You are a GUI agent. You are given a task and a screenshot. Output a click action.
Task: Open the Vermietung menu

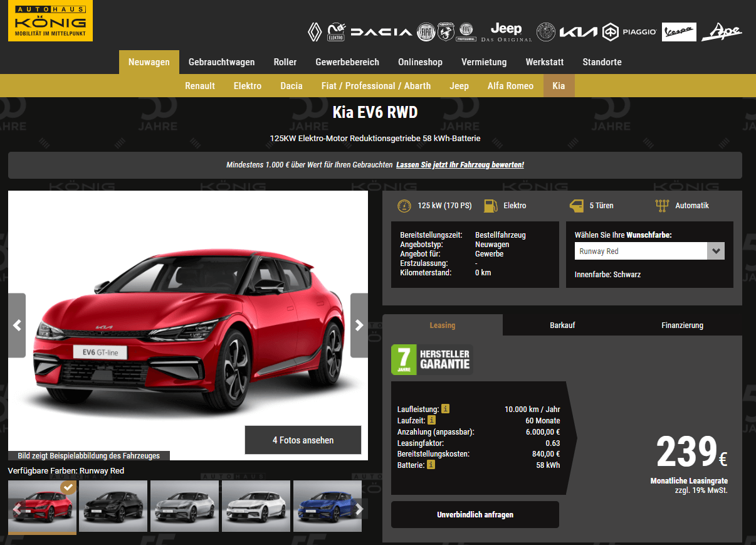click(484, 62)
